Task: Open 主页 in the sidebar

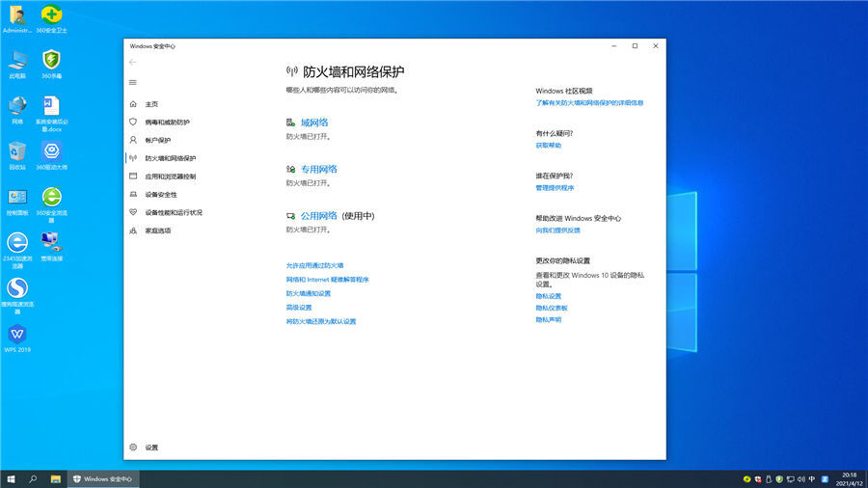Action: [x=151, y=104]
